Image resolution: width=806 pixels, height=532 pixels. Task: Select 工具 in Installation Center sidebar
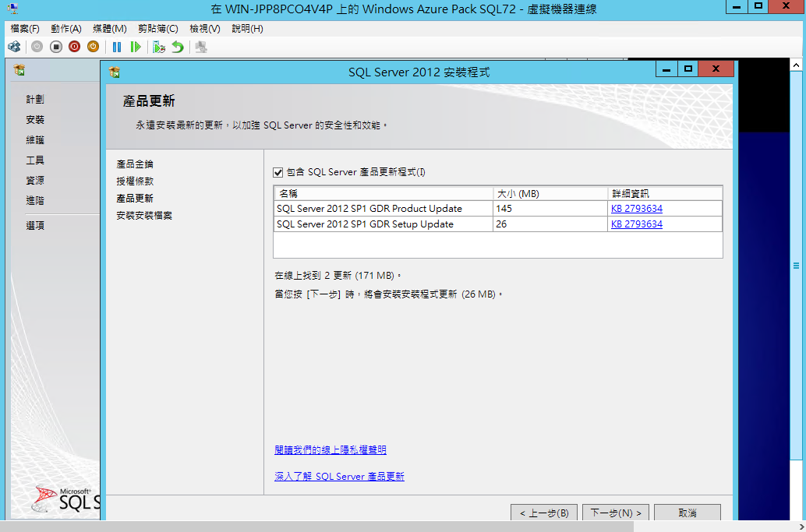35,160
